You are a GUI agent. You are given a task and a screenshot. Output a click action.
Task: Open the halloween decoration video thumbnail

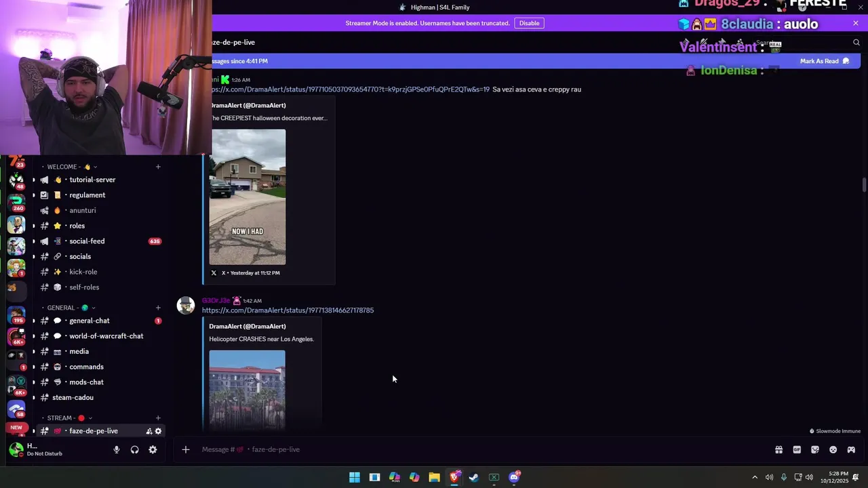pos(248,197)
